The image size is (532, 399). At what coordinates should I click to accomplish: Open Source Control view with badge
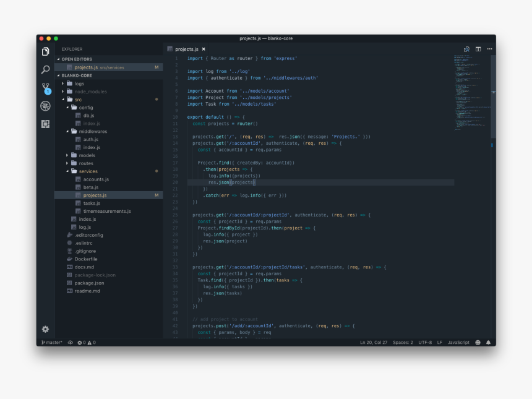point(46,88)
